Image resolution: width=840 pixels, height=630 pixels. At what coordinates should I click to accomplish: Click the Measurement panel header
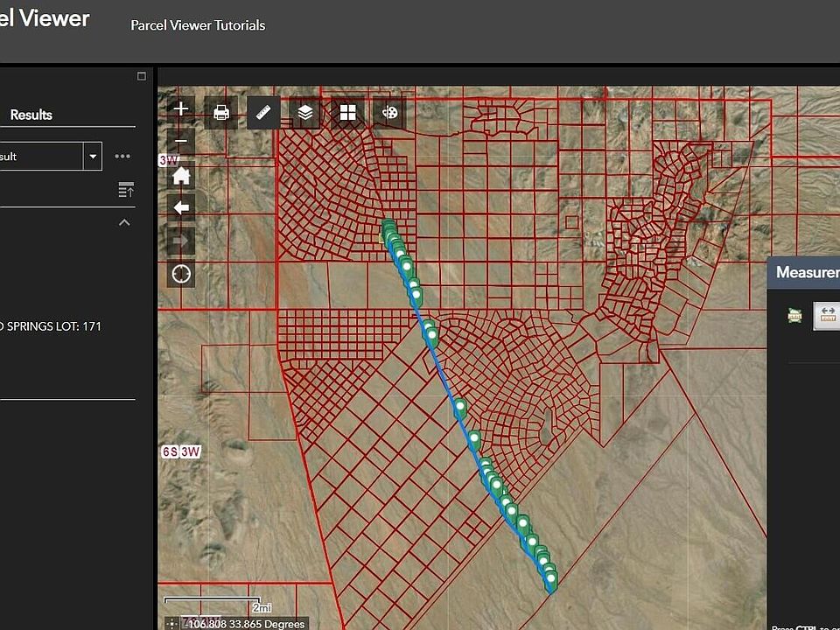point(803,273)
